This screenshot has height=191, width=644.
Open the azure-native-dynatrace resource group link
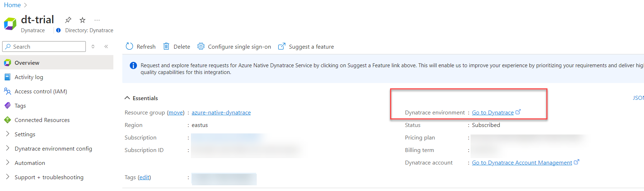point(221,113)
